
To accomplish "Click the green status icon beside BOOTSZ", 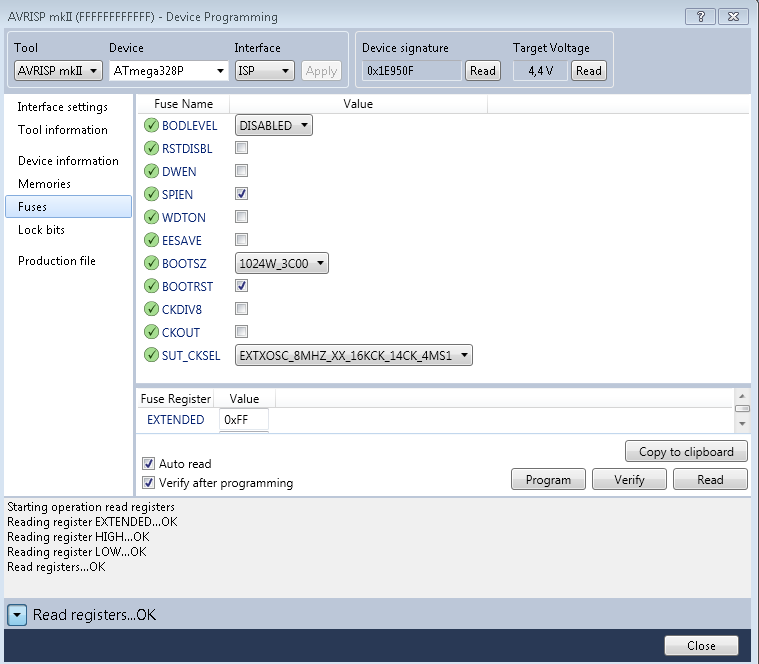I will click(x=152, y=263).
